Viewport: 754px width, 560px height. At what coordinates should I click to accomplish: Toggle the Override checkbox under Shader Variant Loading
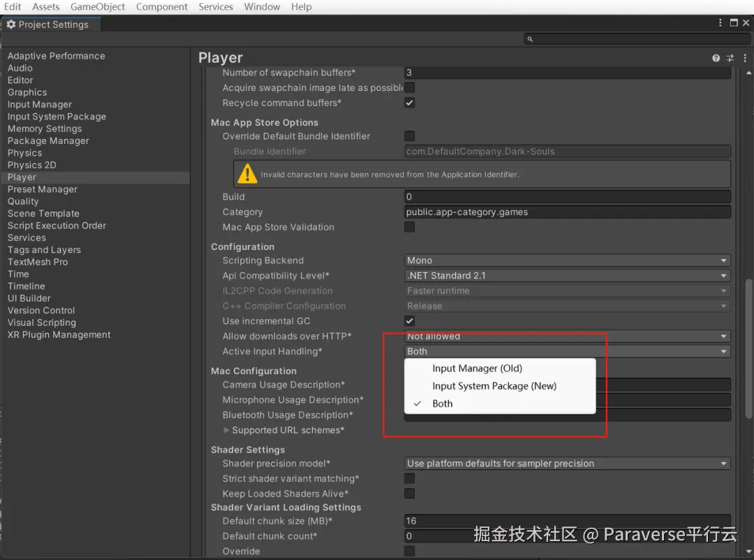click(409, 552)
